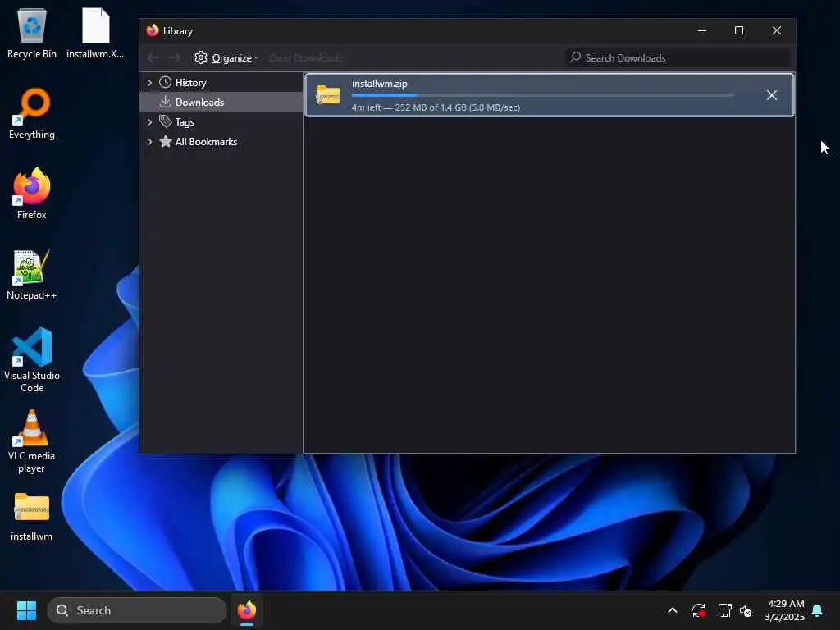Select History in the Library sidebar

[221, 83]
